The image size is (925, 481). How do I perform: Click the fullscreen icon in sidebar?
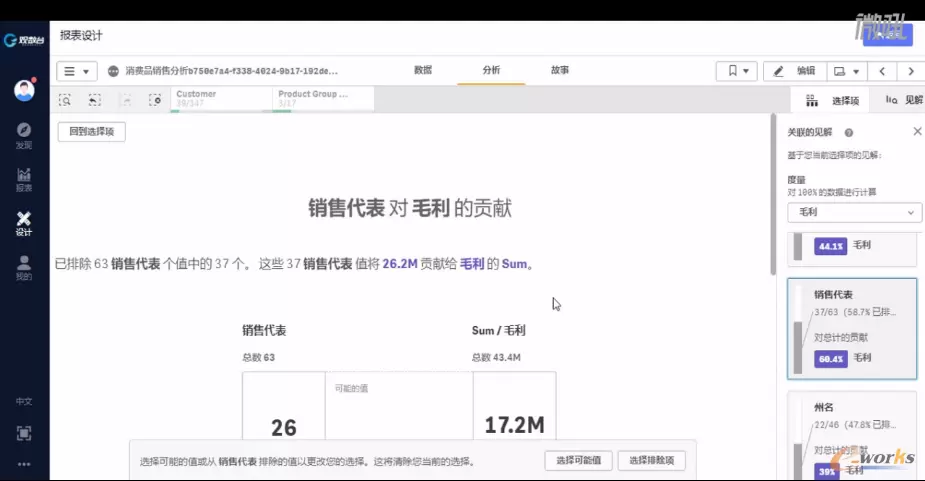pos(24,433)
